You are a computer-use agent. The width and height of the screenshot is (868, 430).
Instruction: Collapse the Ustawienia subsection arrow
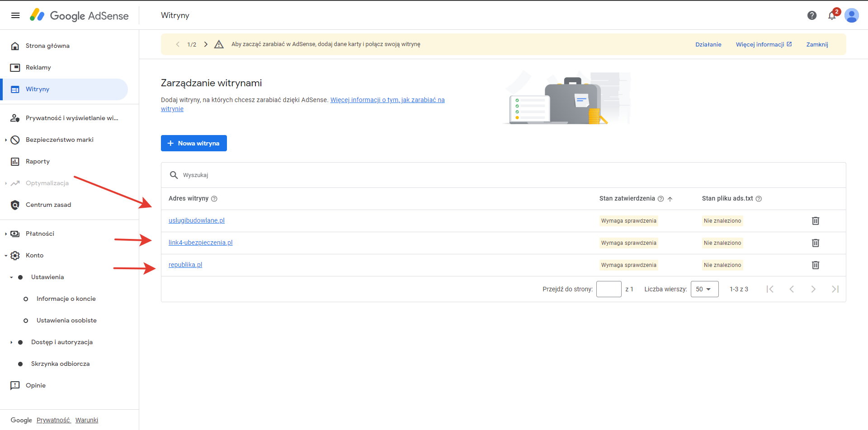click(11, 277)
